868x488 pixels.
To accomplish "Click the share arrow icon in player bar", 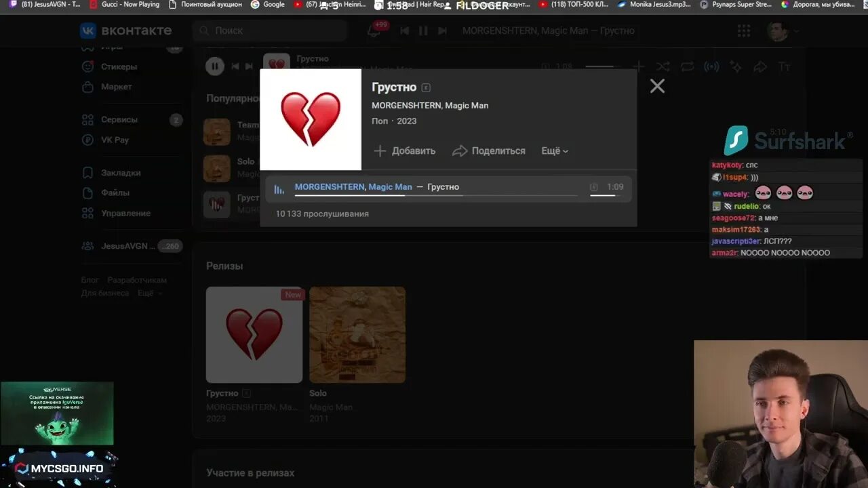I will click(760, 66).
